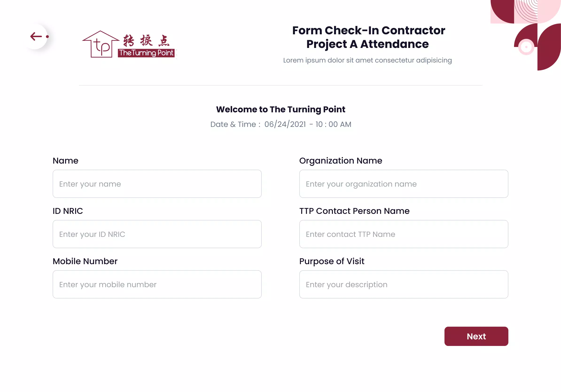Click the Enter your name input field
The image size is (561, 392).
(x=157, y=184)
